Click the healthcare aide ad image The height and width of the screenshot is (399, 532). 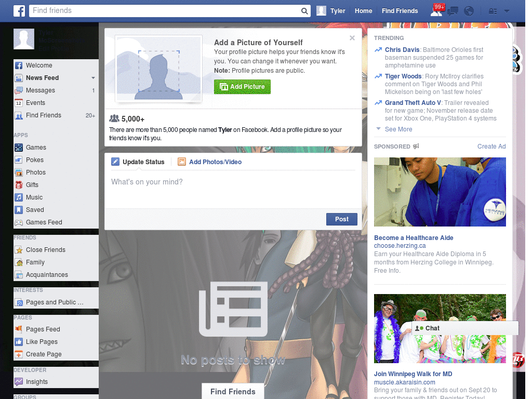coord(440,192)
